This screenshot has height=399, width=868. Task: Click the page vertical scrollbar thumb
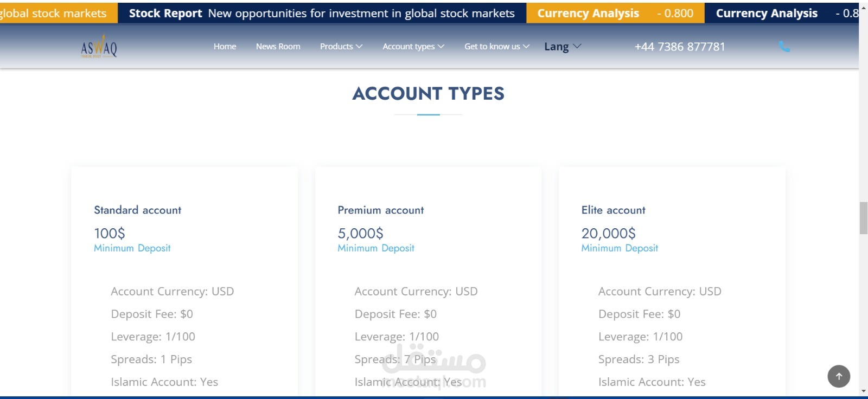863,218
